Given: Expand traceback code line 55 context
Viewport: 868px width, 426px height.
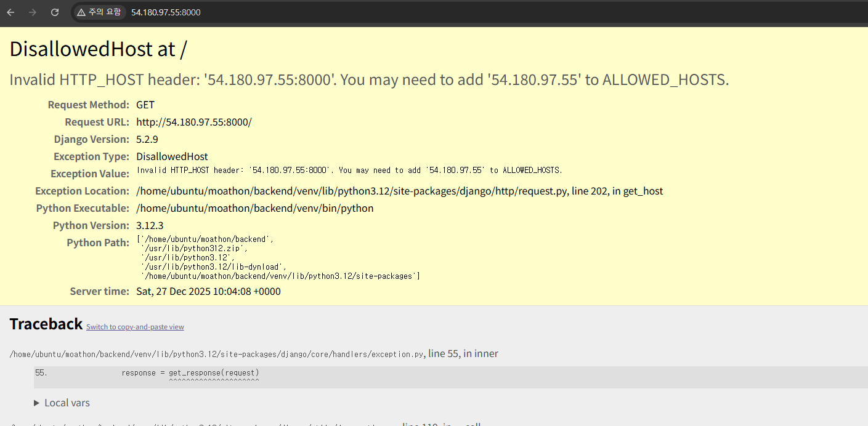Looking at the screenshot, I should click(190, 373).
